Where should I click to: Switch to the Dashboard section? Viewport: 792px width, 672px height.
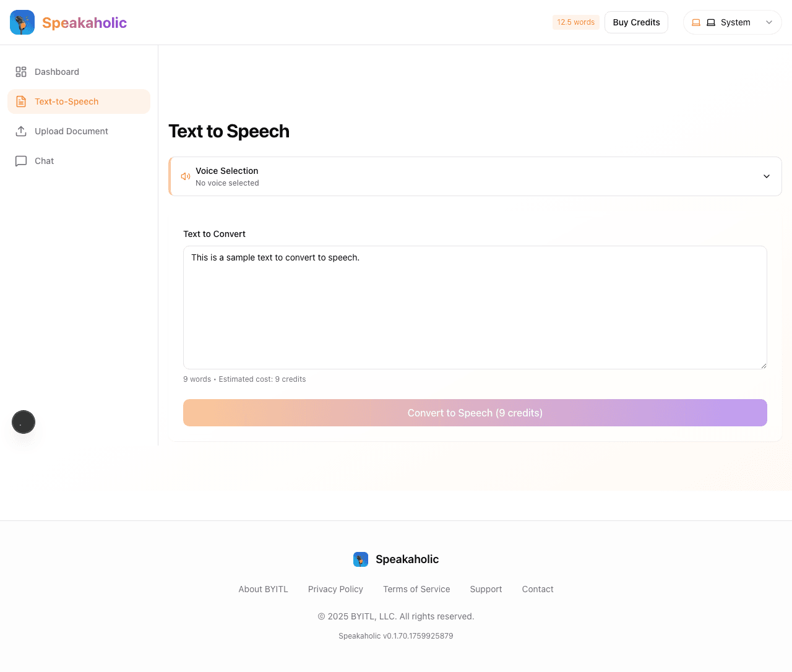[56, 71]
